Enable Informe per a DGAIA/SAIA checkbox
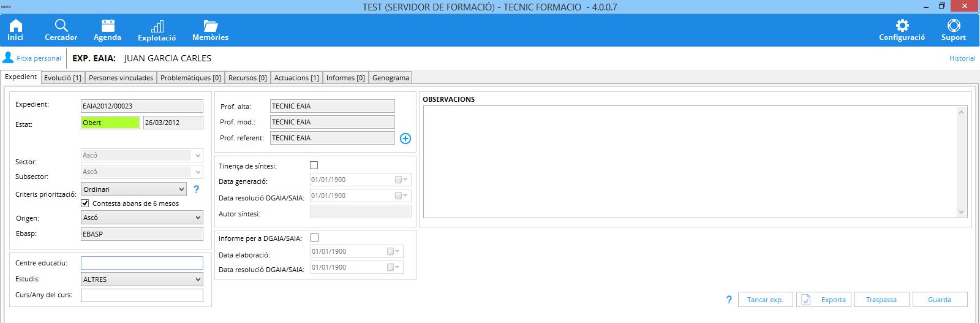 [x=315, y=238]
